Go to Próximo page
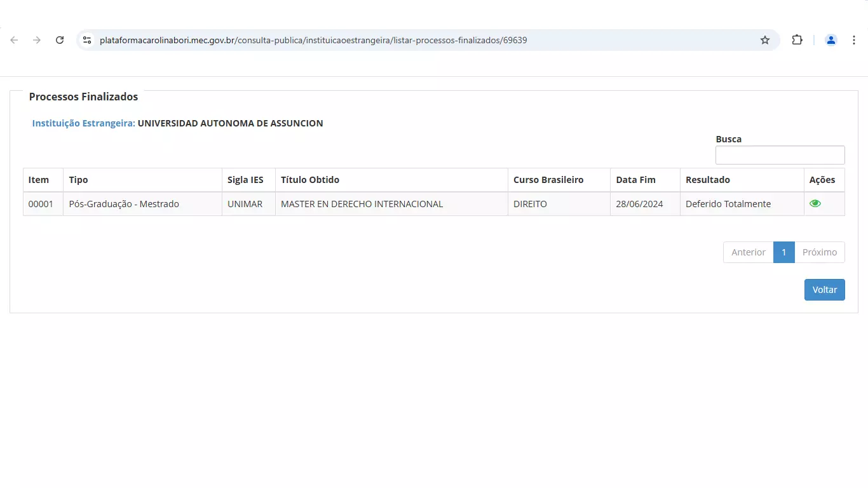The height and width of the screenshot is (488, 868). [x=820, y=252]
